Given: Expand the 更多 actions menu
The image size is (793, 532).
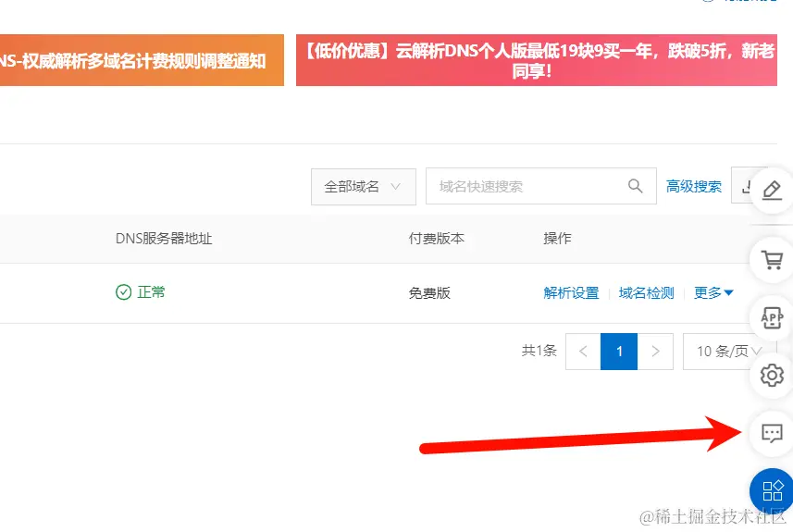Looking at the screenshot, I should [713, 292].
